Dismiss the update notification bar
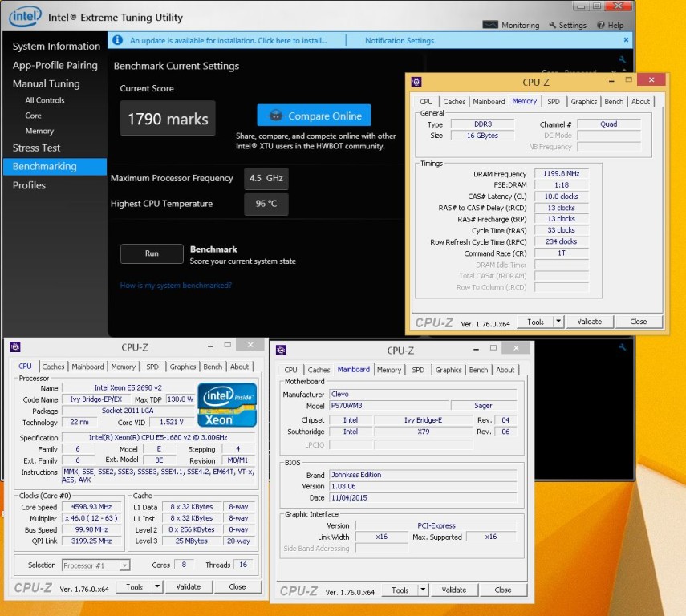The width and height of the screenshot is (686, 616). coord(626,40)
